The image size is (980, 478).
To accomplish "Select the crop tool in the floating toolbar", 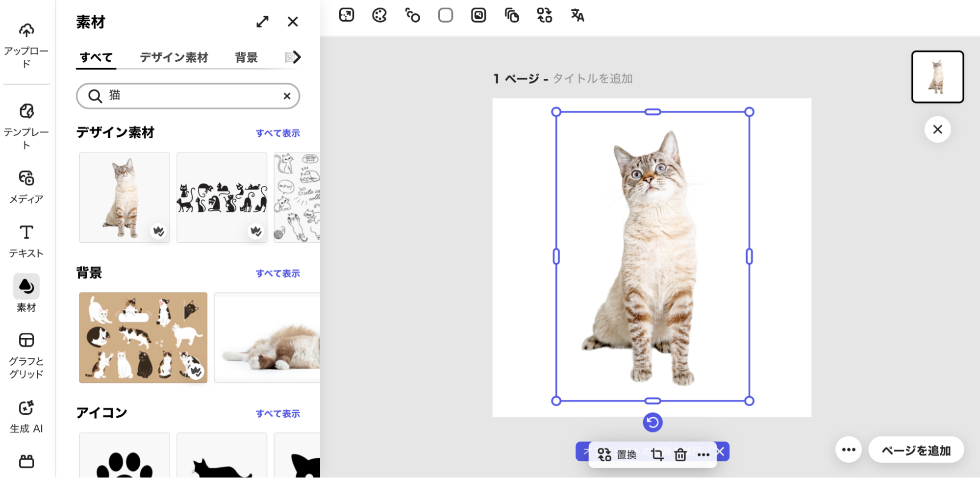I will (x=657, y=455).
